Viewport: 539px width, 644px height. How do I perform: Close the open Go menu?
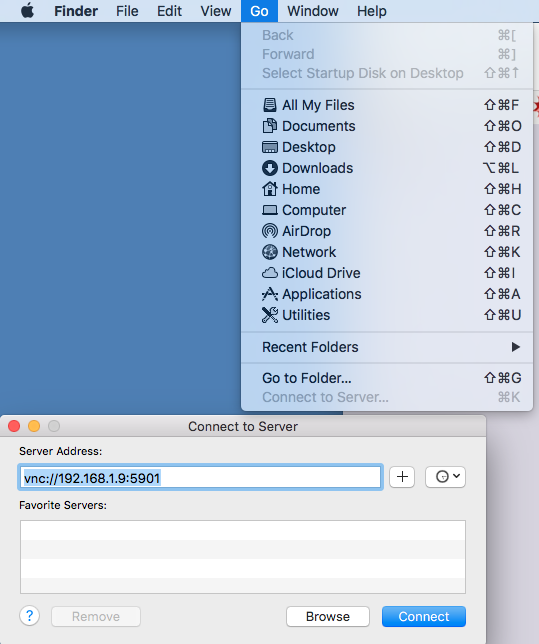259,11
